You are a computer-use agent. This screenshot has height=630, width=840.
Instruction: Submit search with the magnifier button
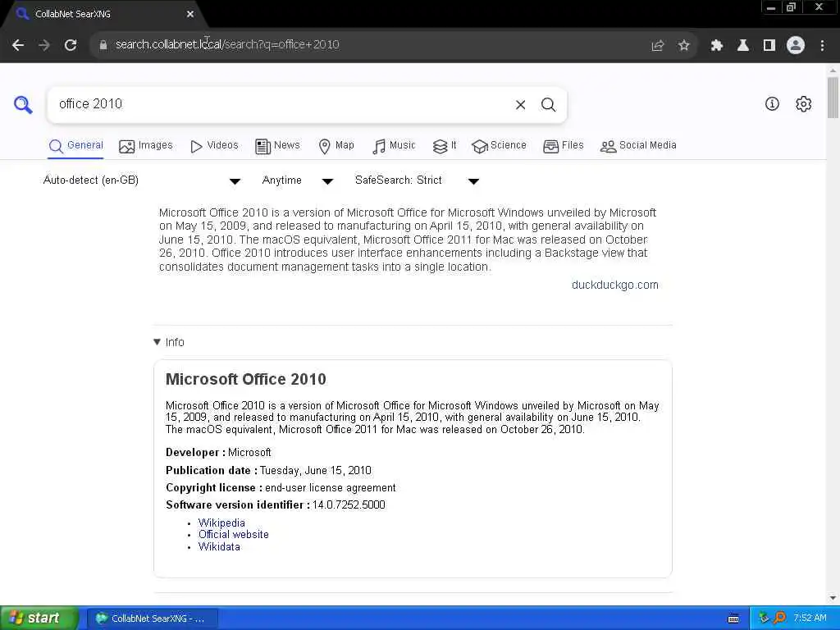[548, 105]
